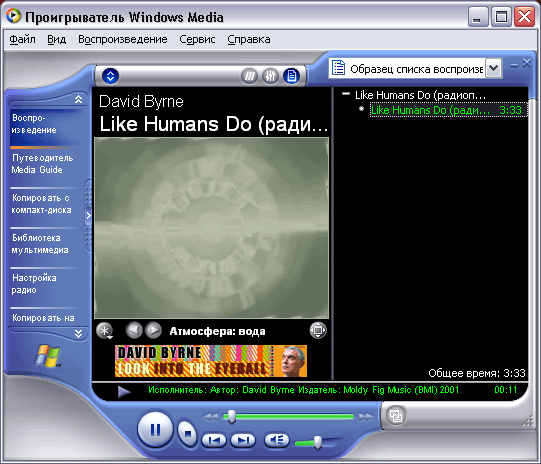Skip to the previous track
This screenshot has width=541, height=464.
click(x=214, y=440)
